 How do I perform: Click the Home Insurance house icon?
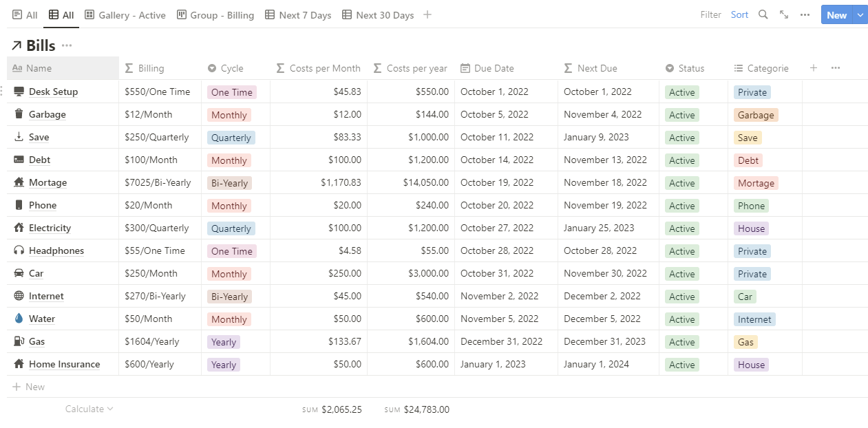click(19, 364)
